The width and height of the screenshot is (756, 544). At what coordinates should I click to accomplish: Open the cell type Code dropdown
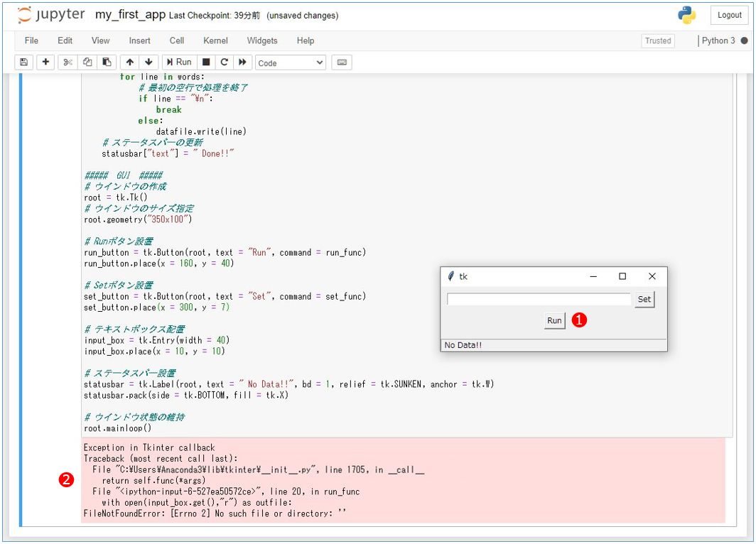[290, 62]
